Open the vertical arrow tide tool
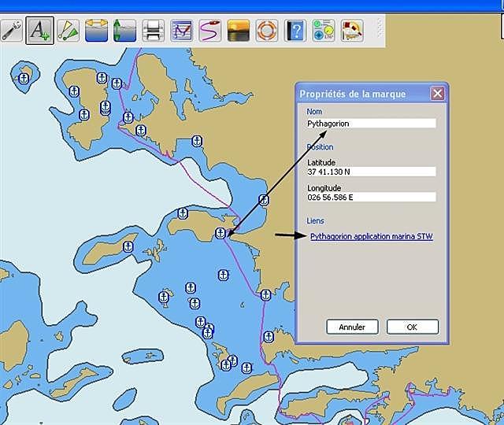Screen dimensions: 504x425 click(x=124, y=31)
